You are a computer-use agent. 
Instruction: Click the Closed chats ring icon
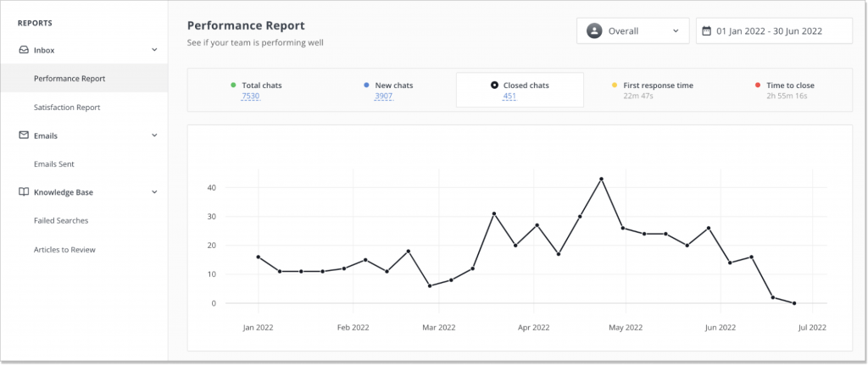pyautogui.click(x=494, y=86)
